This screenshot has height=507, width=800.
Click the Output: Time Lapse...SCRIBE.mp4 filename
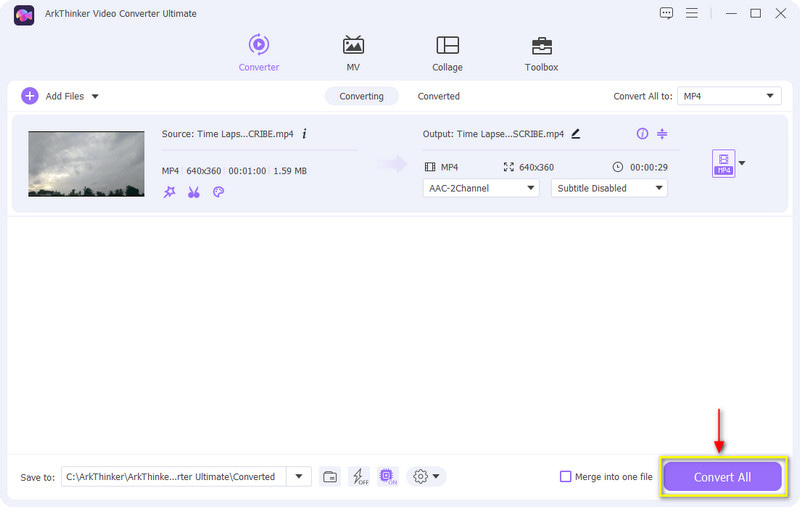(x=493, y=134)
